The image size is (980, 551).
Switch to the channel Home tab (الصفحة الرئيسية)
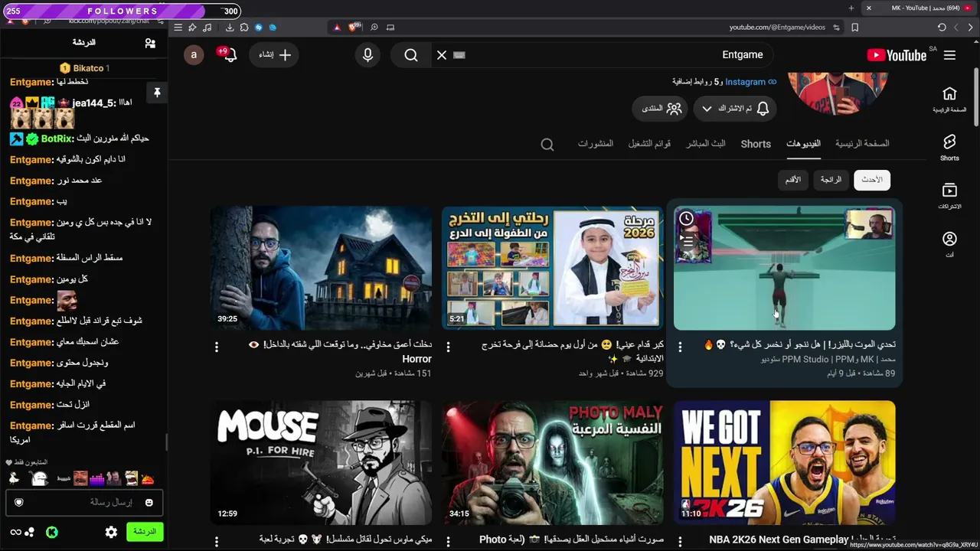point(862,144)
